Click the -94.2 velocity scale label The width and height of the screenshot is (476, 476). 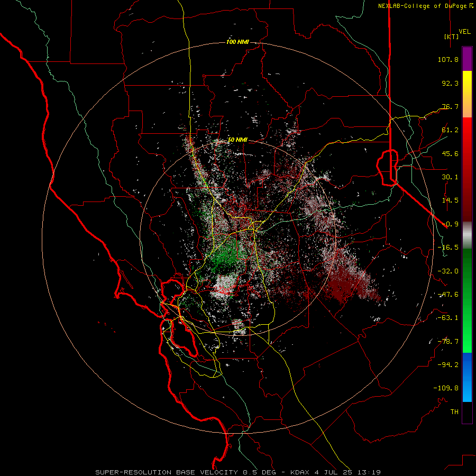448,365
